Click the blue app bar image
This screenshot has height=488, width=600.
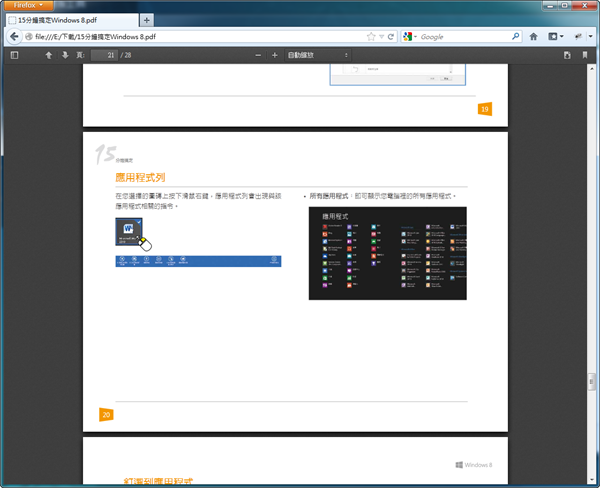point(198,261)
